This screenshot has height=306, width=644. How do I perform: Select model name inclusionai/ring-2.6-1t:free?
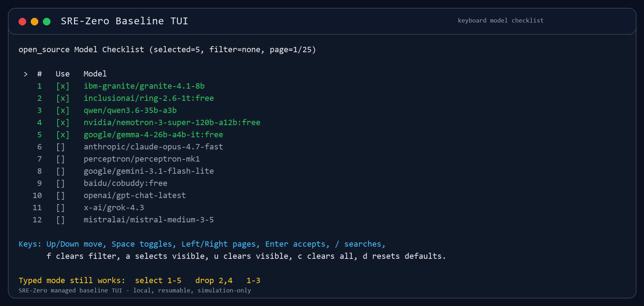click(149, 98)
